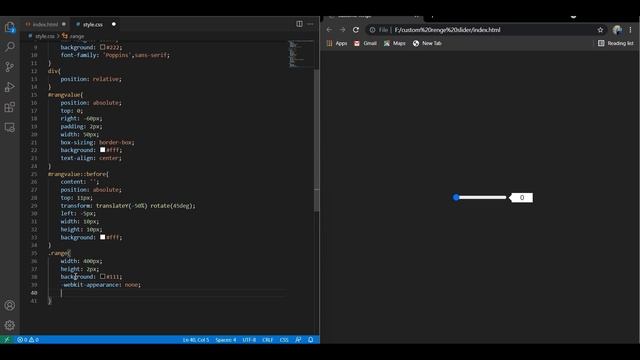This screenshot has width=640, height=360.
Task: Click the transform: translateY line 29
Action: [128, 206]
